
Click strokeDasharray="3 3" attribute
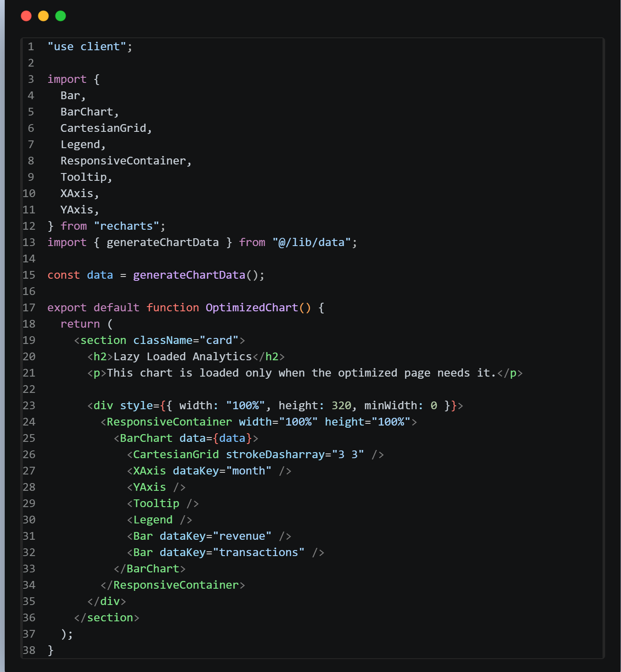[295, 454]
